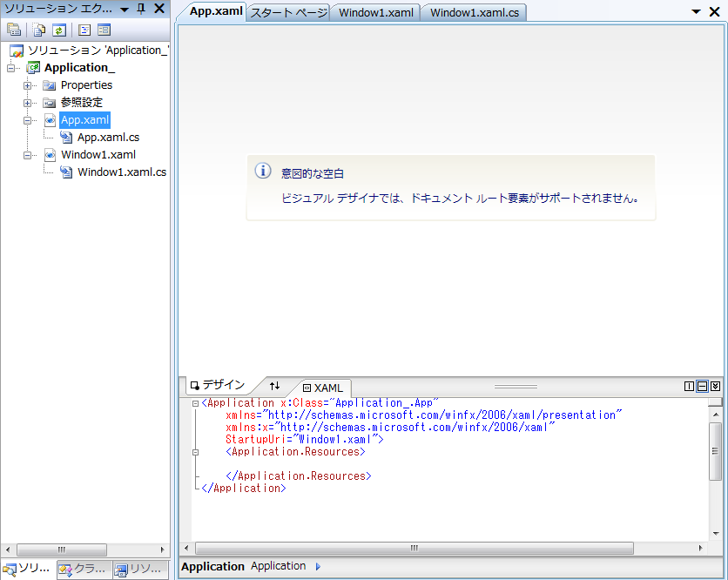Image resolution: width=728 pixels, height=580 pixels.
Task: Click the 意図的な空白 info message title
Action: pyautogui.click(x=313, y=173)
